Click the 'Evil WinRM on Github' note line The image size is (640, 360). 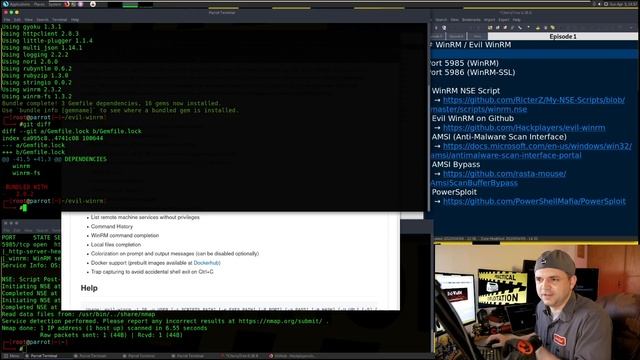(x=473, y=119)
